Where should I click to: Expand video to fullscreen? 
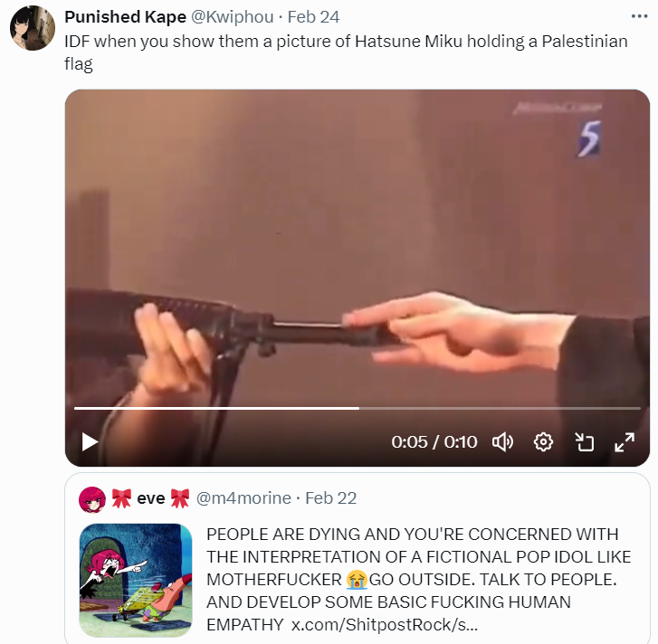(x=625, y=441)
